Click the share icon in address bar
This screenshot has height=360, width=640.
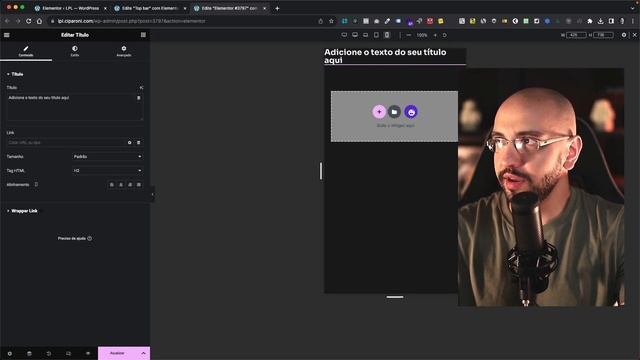(320, 21)
